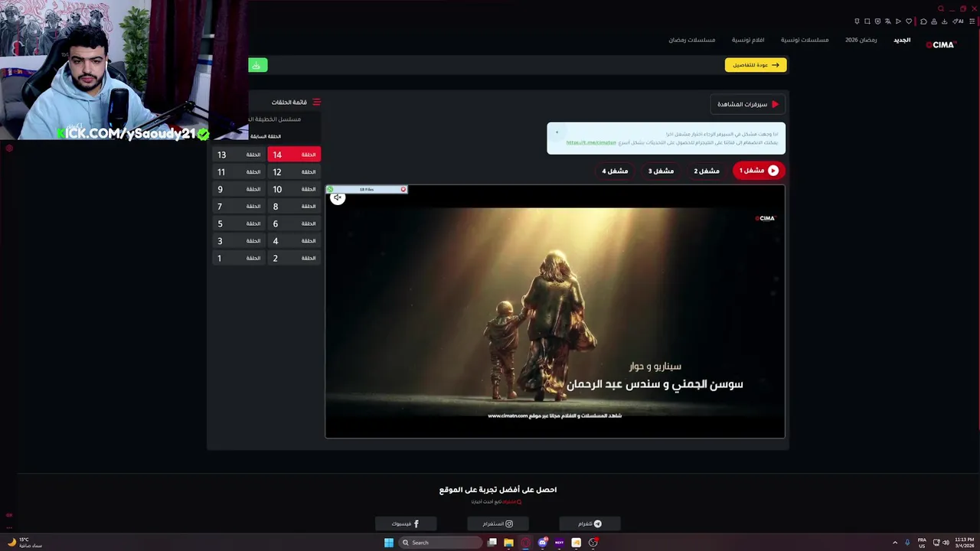Open File Explorer from the taskbar
The height and width of the screenshot is (551, 980).
(x=508, y=543)
